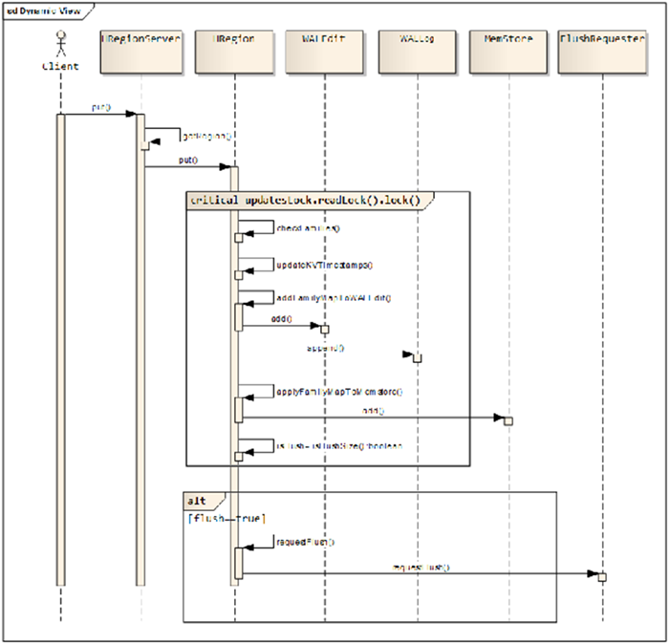Click the checkFamilies() message label
Viewport: 669px width, 644px height.
pos(308,228)
